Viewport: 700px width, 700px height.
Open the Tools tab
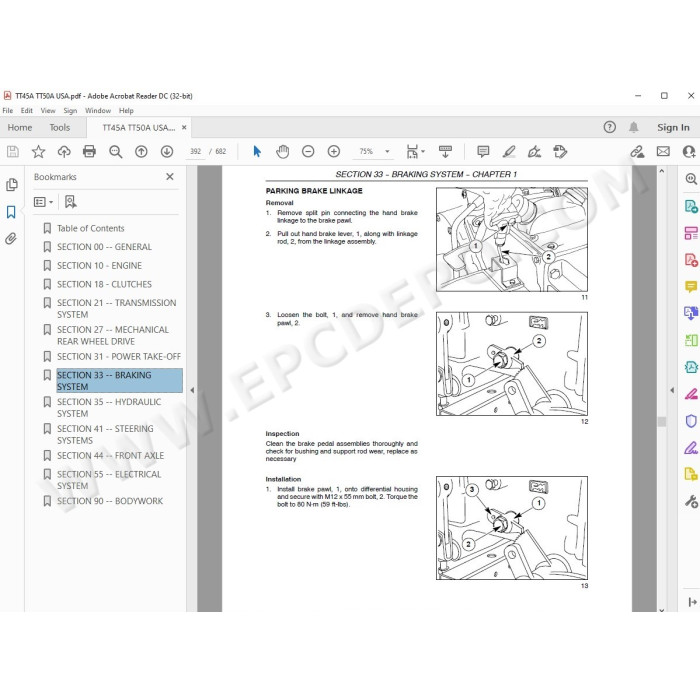(59, 127)
